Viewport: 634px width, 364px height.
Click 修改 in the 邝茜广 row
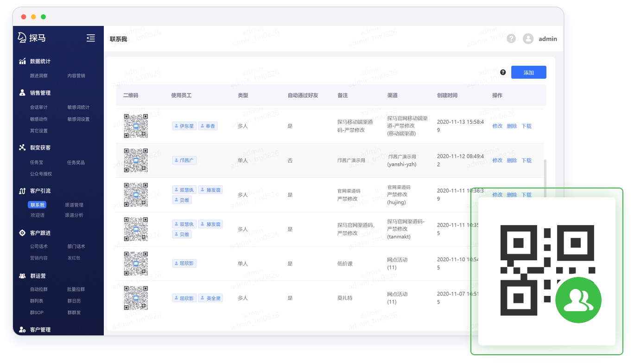497,160
